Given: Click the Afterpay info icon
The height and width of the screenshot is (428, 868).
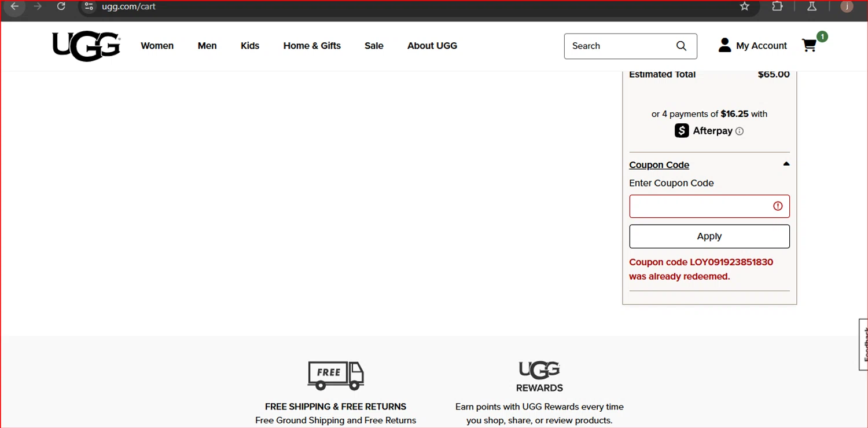Looking at the screenshot, I should (x=740, y=131).
